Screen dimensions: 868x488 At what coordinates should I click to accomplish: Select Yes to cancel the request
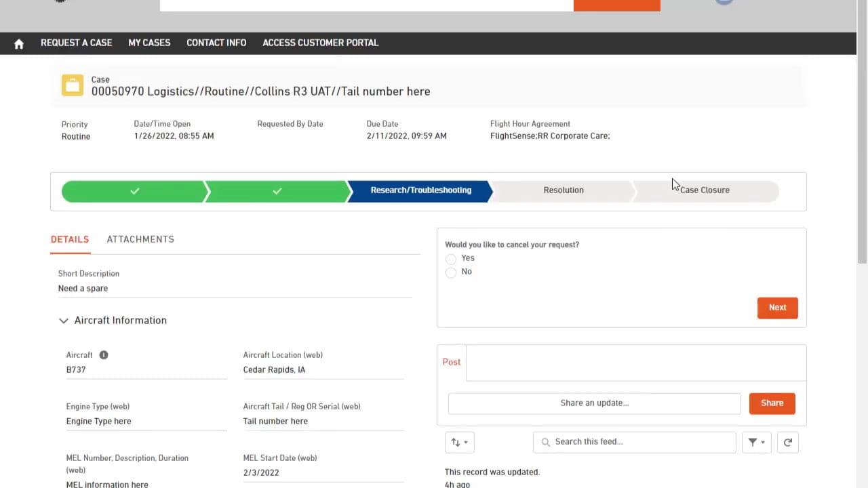[x=451, y=259]
